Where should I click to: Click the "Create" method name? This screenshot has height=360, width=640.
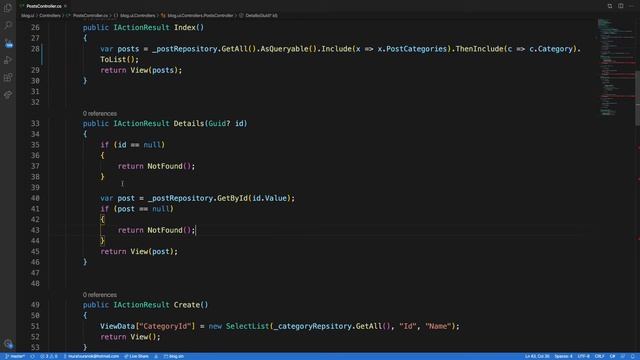(187, 304)
